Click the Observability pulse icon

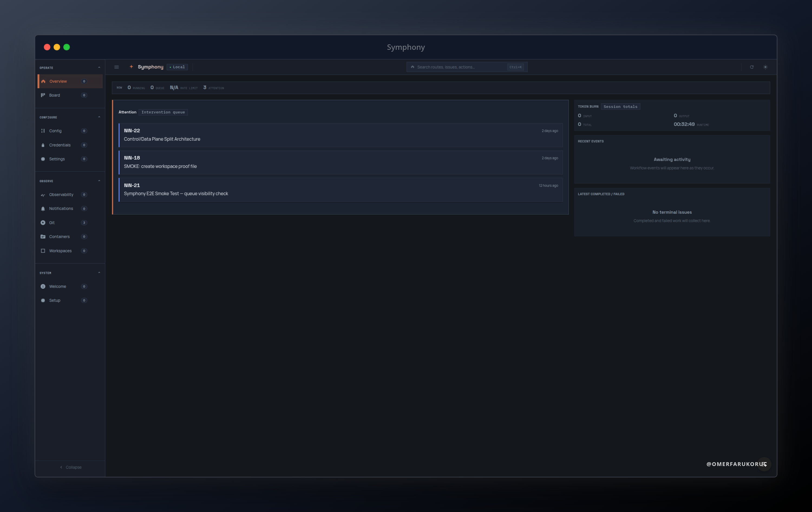click(43, 195)
